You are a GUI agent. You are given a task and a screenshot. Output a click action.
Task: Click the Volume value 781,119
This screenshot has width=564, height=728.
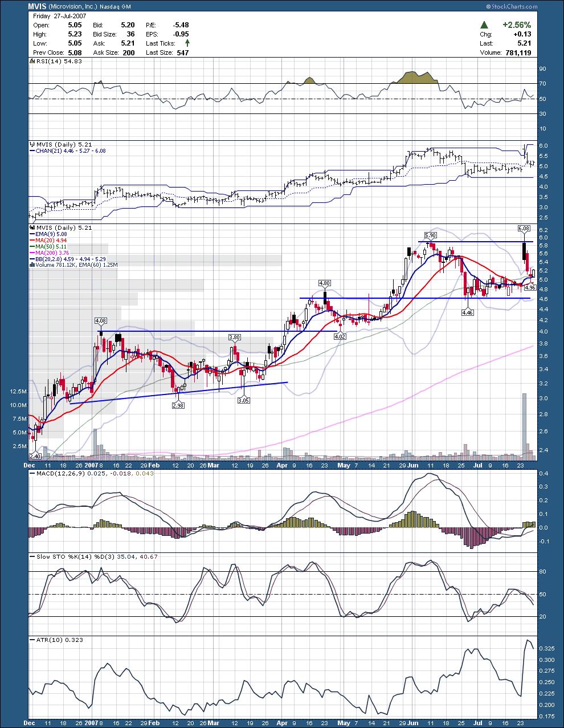pyautogui.click(x=517, y=52)
